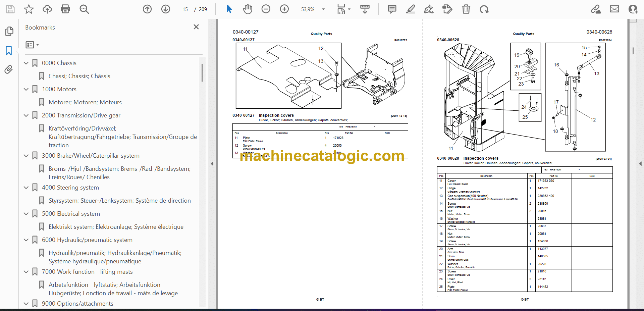Click the Print file icon
The height and width of the screenshot is (311, 644).
coord(65,9)
